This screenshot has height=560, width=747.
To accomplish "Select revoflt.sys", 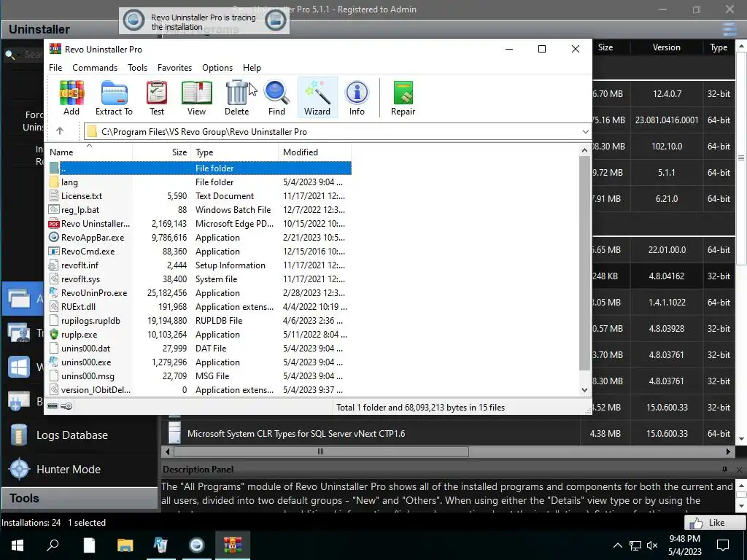I will click(199, 279).
